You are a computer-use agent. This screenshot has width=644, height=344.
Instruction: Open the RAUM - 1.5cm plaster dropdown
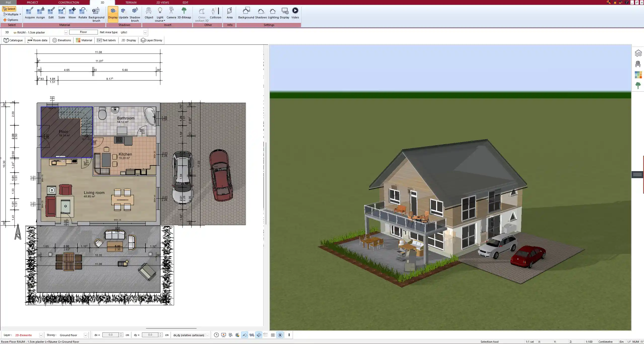tap(66, 32)
